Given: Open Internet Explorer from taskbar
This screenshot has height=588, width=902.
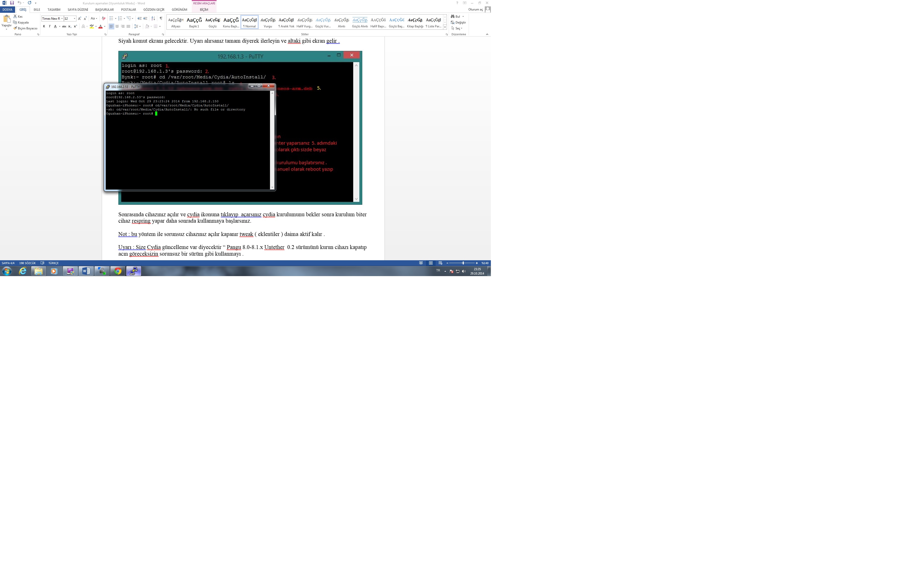Looking at the screenshot, I should tap(23, 271).
